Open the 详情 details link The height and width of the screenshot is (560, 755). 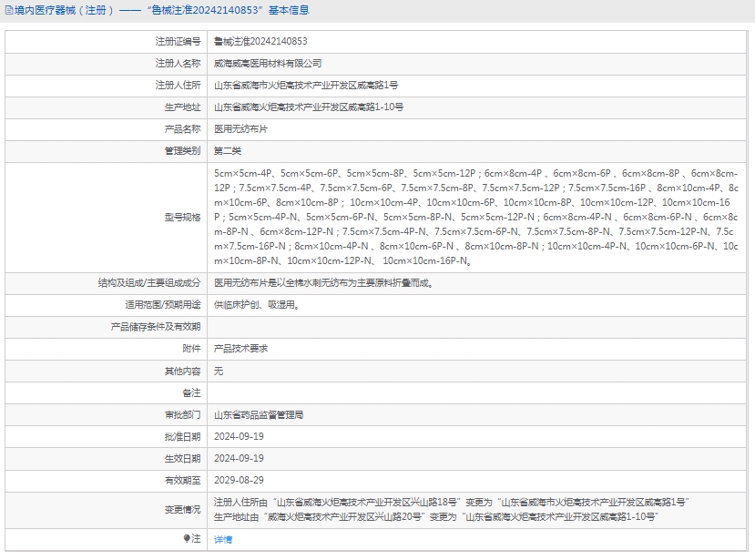click(x=223, y=539)
